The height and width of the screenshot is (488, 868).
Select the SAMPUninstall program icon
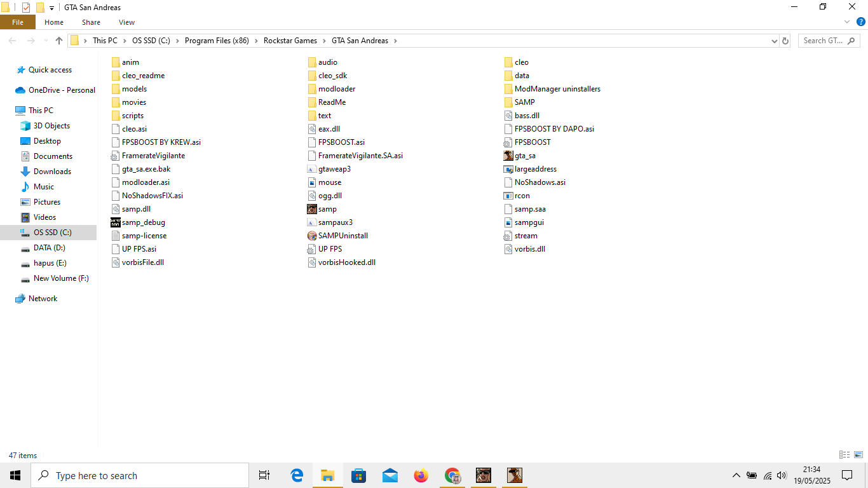[x=312, y=236]
